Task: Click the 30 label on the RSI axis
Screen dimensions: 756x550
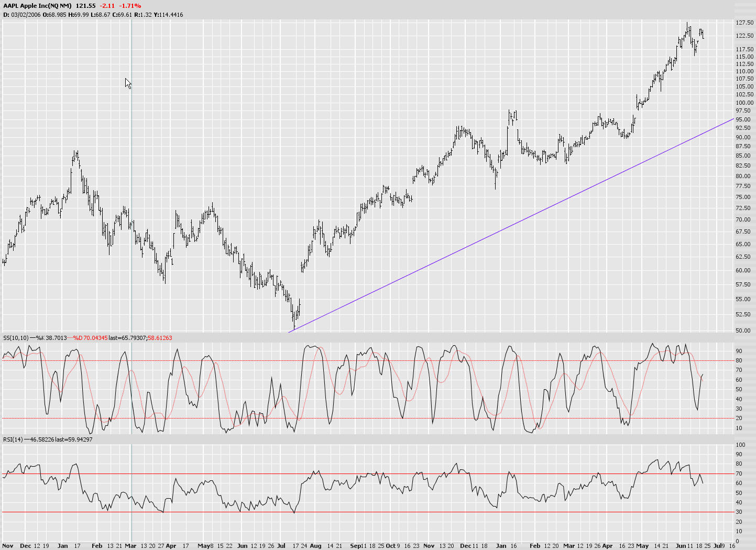Action: click(x=739, y=512)
